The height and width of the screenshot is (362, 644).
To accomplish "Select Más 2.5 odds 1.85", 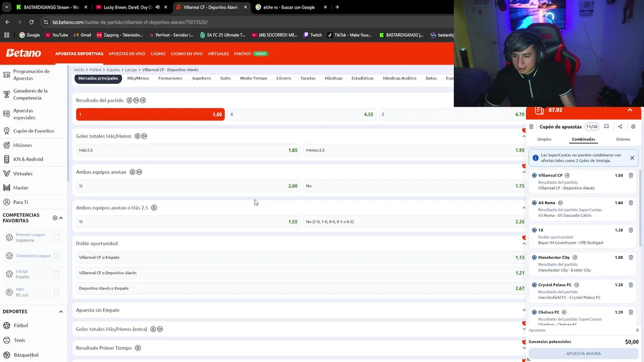I will pos(188,150).
